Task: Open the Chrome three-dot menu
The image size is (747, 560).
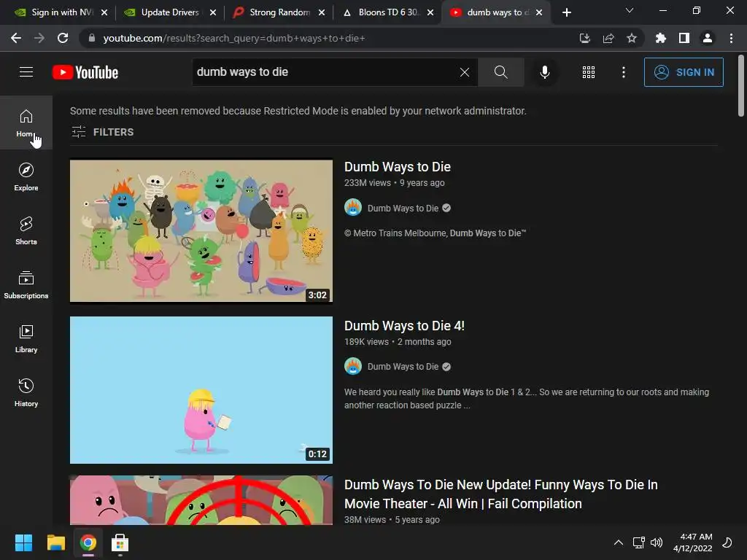Action: click(731, 38)
